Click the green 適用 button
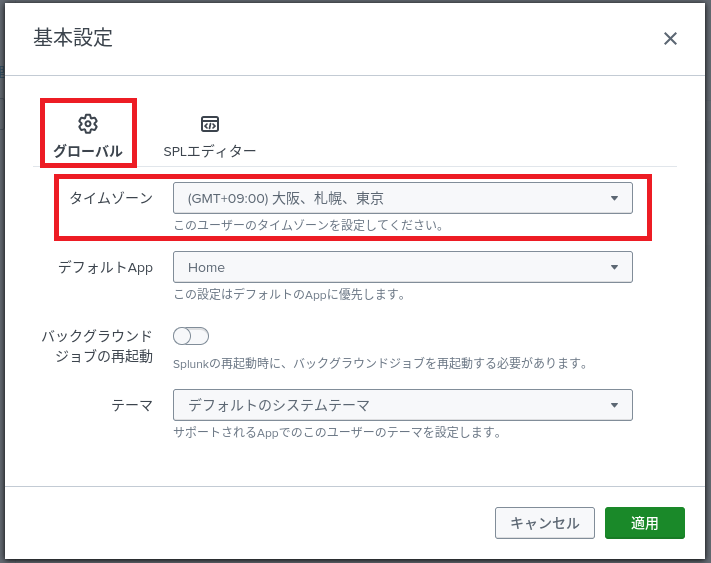The height and width of the screenshot is (563, 711). point(644,523)
